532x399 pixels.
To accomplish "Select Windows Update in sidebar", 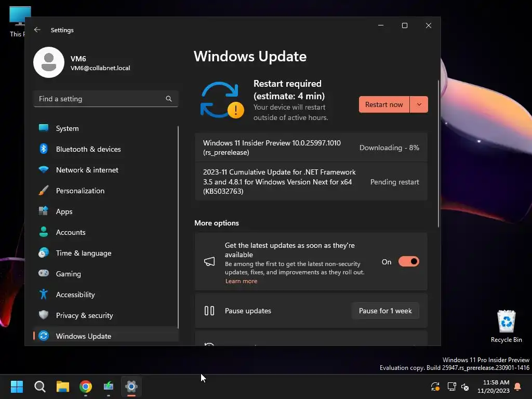I will (106, 335).
